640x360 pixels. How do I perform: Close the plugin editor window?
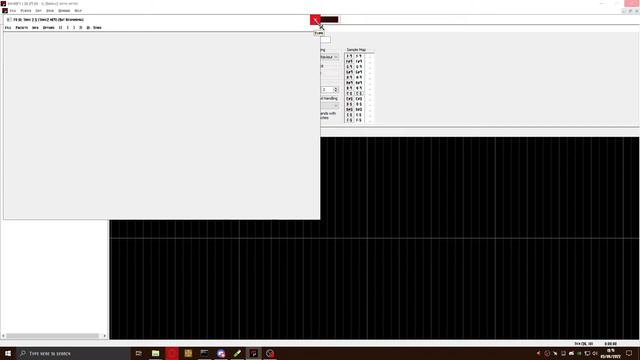[x=315, y=20]
